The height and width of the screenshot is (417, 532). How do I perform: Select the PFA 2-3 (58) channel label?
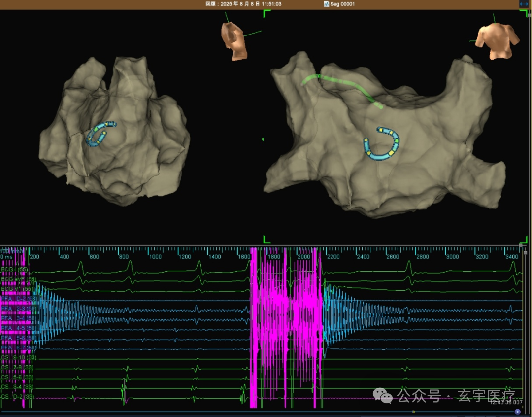click(19, 309)
